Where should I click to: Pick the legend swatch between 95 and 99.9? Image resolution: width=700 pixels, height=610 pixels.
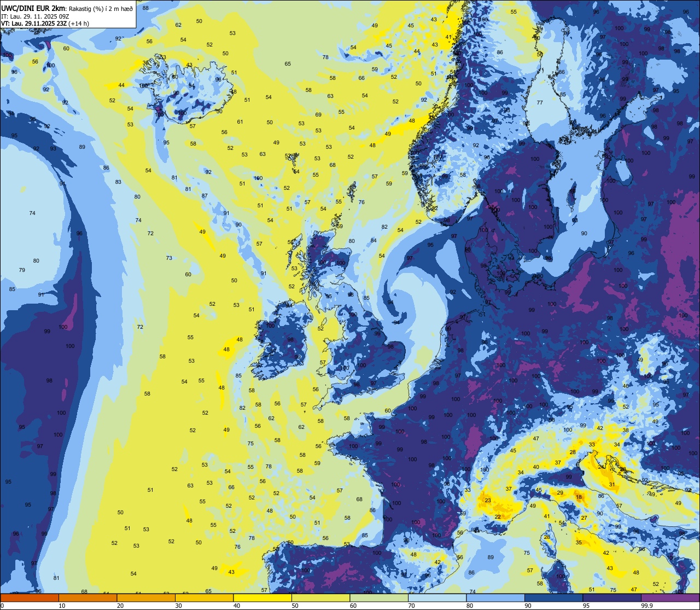click(611, 597)
